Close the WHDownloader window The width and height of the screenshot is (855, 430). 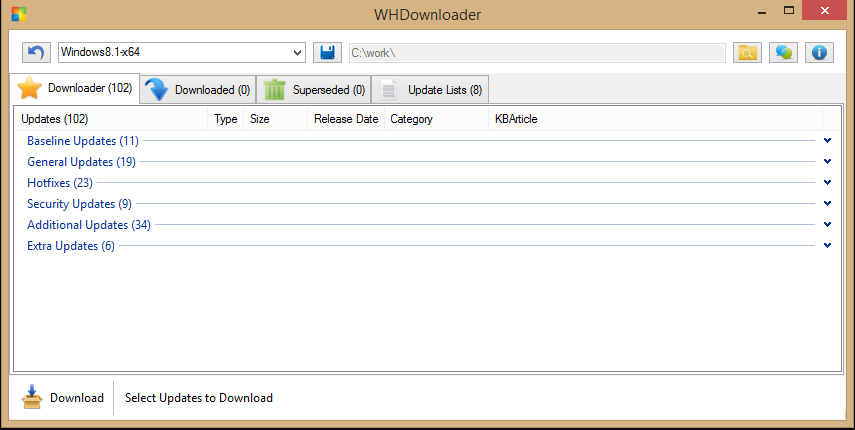(x=824, y=11)
